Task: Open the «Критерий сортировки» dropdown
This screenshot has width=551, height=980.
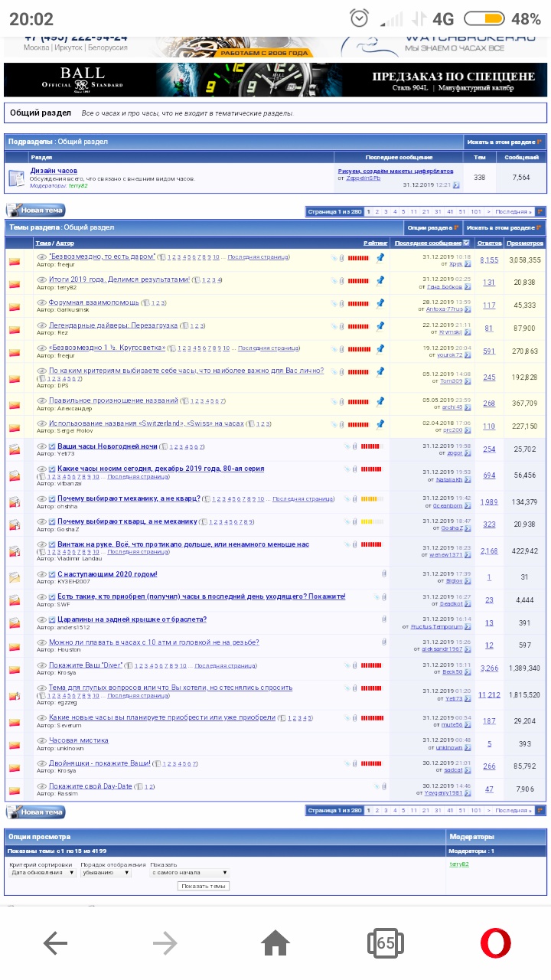Action: click(42, 872)
